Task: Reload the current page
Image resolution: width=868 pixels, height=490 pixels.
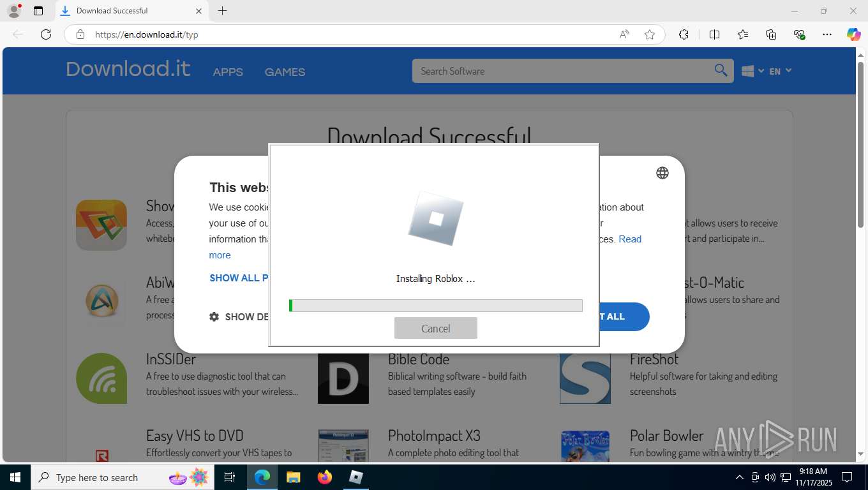Action: click(46, 34)
